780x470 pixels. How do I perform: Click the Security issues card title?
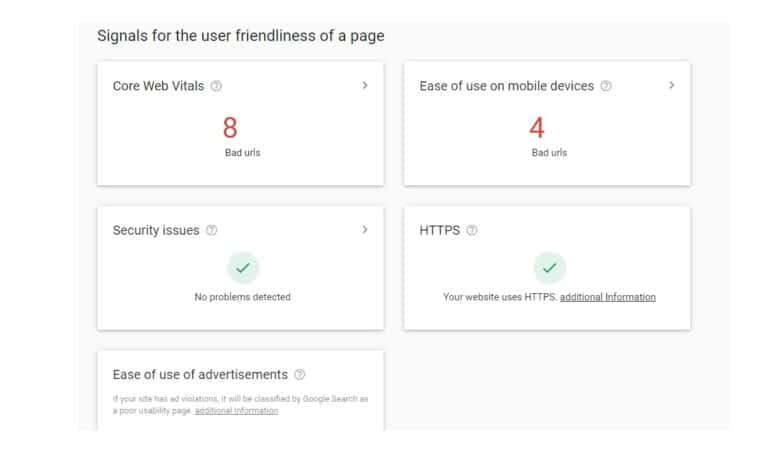point(156,230)
